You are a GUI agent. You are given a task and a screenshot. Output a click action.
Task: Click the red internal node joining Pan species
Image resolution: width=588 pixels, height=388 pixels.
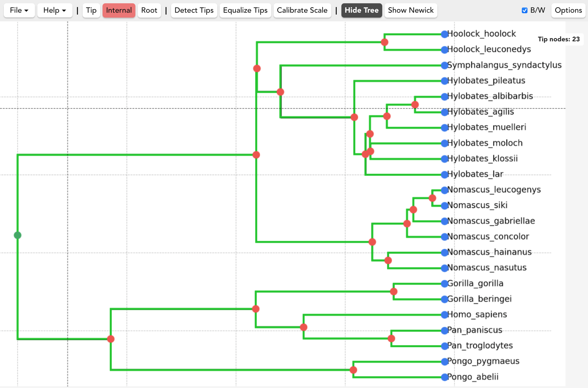(x=391, y=338)
